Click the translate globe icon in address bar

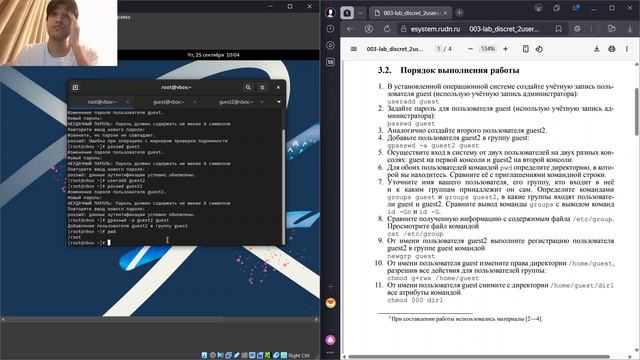coord(577,29)
